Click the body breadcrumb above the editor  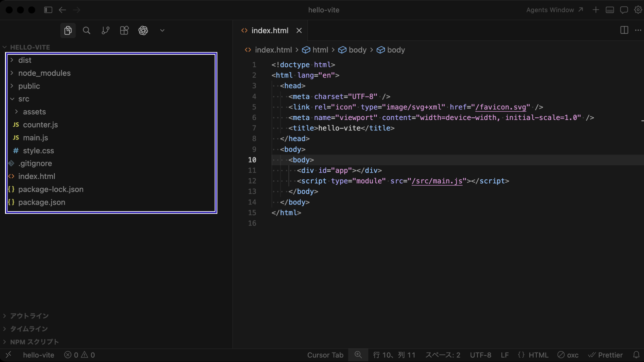358,50
